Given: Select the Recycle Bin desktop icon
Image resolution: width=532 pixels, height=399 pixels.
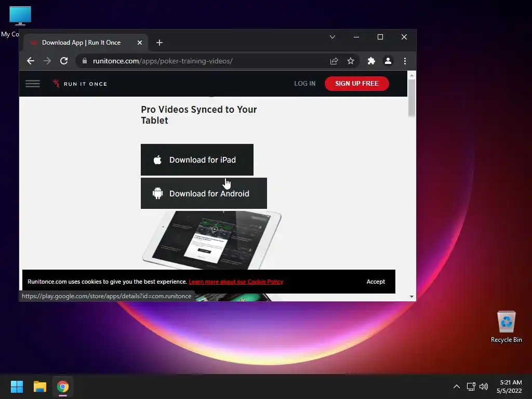Looking at the screenshot, I should 506,327.
